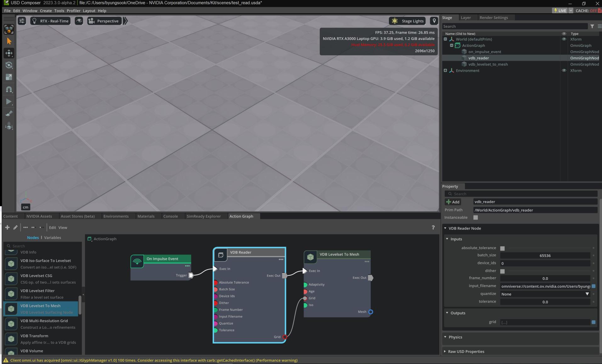Click the Stage search filter funnel icon
This screenshot has width=602, height=364.
click(x=592, y=26)
